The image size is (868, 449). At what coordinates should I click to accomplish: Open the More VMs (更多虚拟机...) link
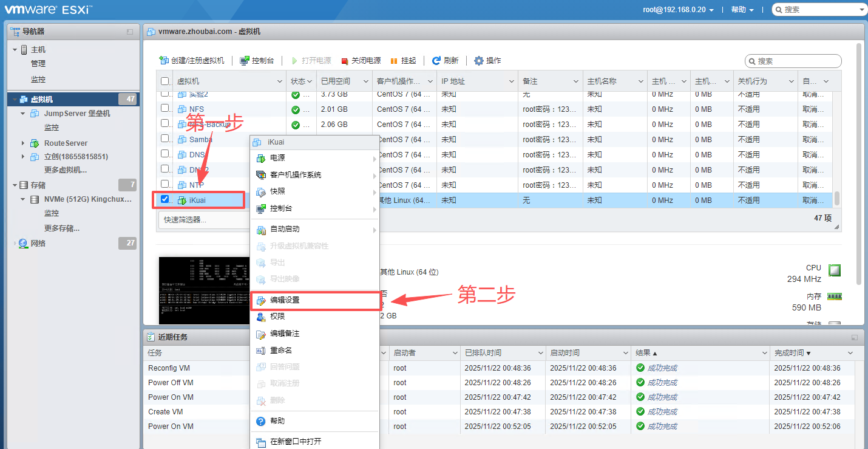pos(65,170)
